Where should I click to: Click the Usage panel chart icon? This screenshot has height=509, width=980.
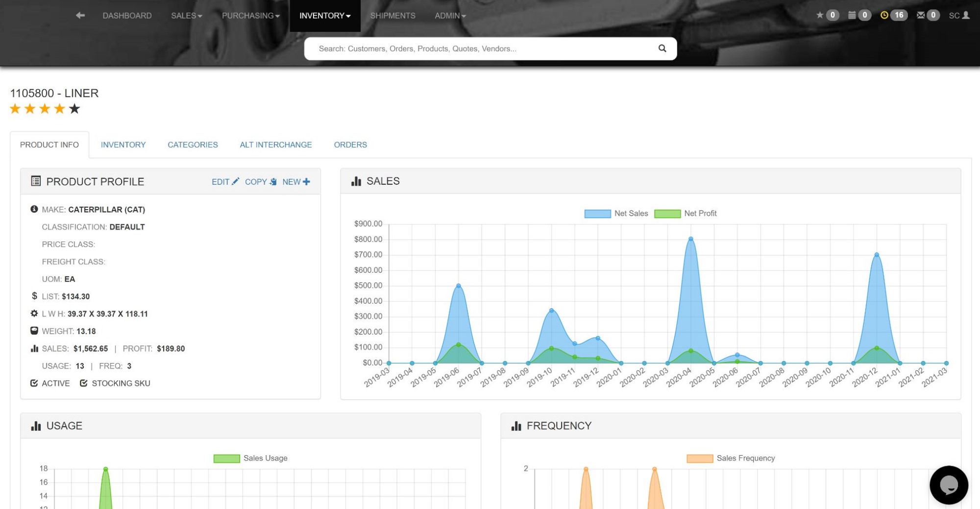click(36, 426)
